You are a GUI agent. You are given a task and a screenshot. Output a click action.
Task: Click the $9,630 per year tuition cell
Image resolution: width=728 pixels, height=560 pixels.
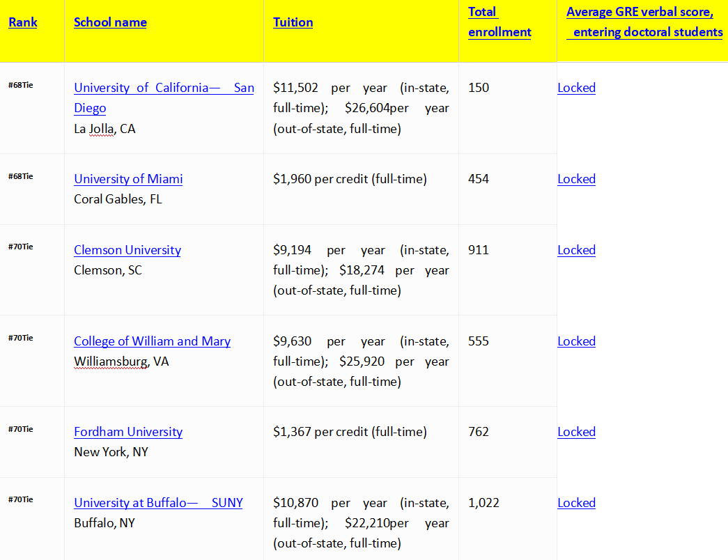coord(362,361)
